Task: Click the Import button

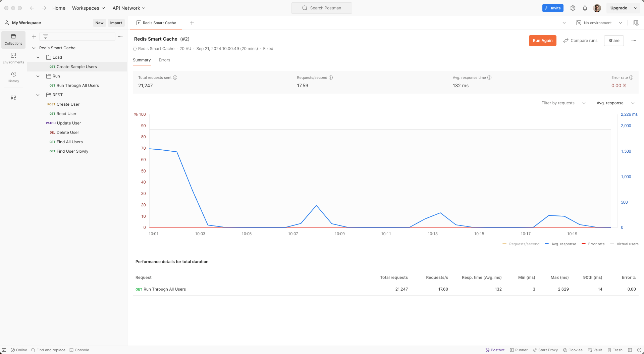Action: (116, 23)
